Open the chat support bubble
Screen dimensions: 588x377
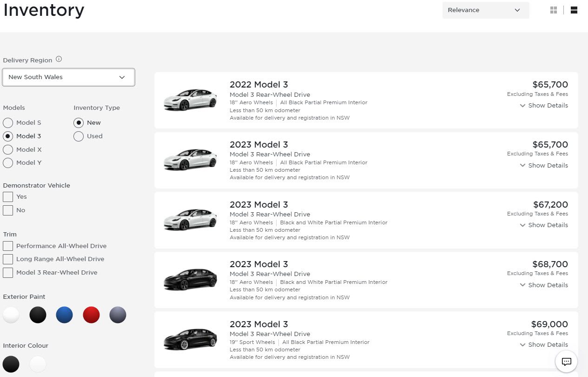tap(566, 362)
